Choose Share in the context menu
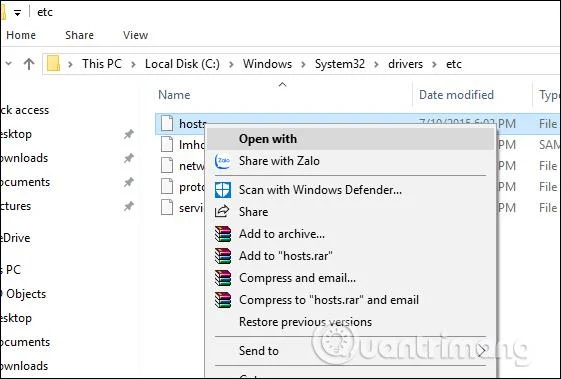The width and height of the screenshot is (561, 379). pyautogui.click(x=350, y=212)
